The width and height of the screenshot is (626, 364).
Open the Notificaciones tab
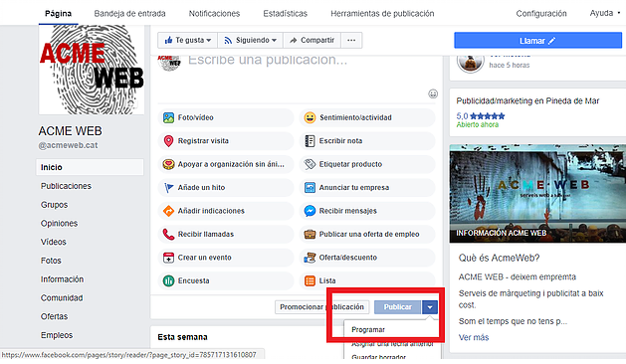click(214, 14)
